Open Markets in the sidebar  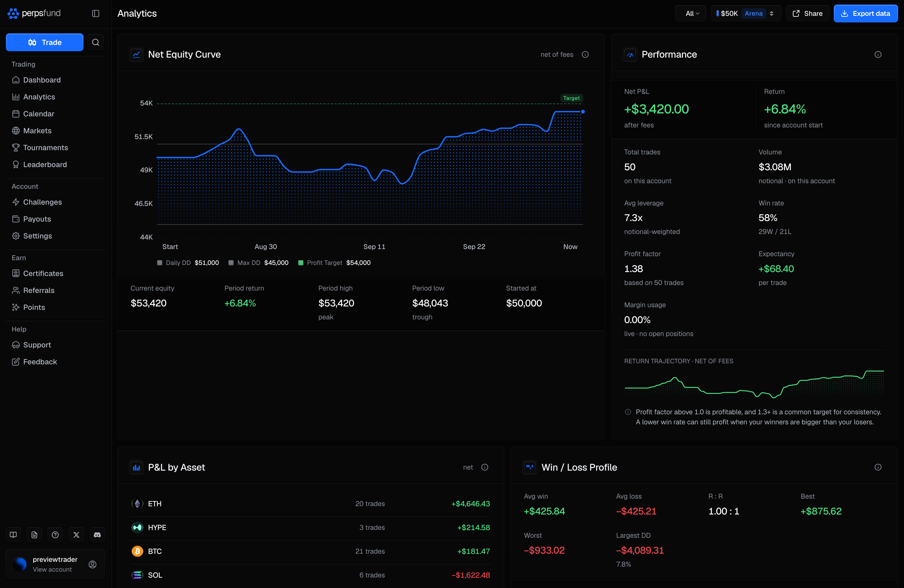(x=55, y=131)
